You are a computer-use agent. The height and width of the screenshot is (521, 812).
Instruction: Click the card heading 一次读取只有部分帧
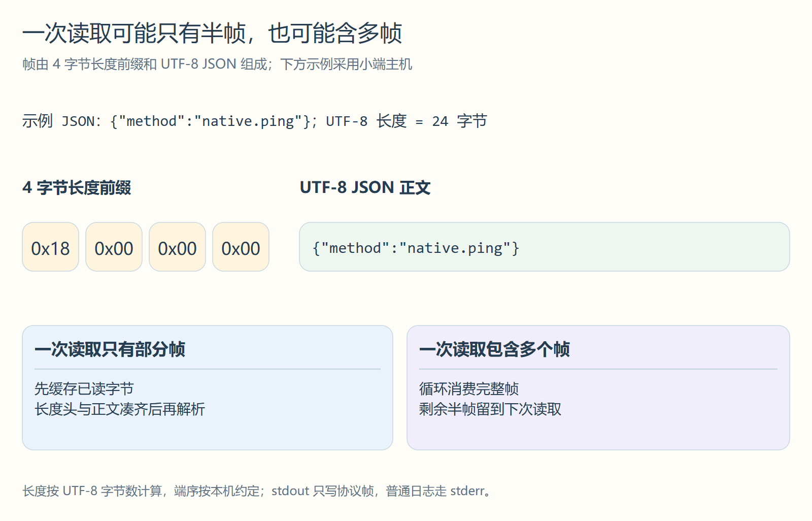110,349
